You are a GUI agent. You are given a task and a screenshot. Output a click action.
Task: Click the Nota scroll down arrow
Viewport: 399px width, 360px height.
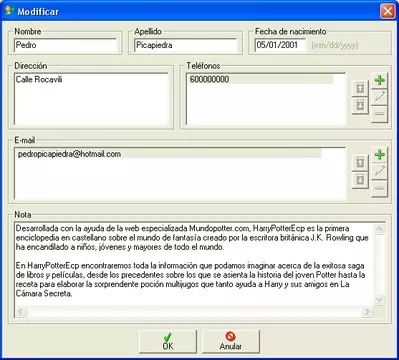(379, 300)
